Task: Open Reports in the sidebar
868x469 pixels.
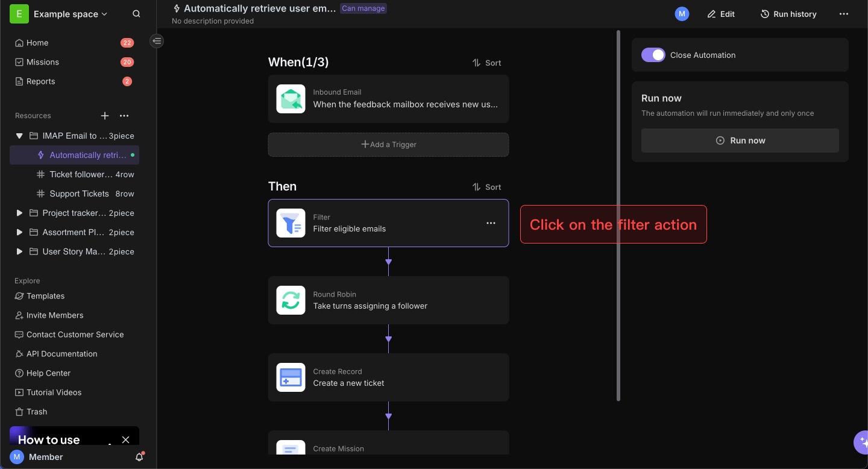Action: 40,81
